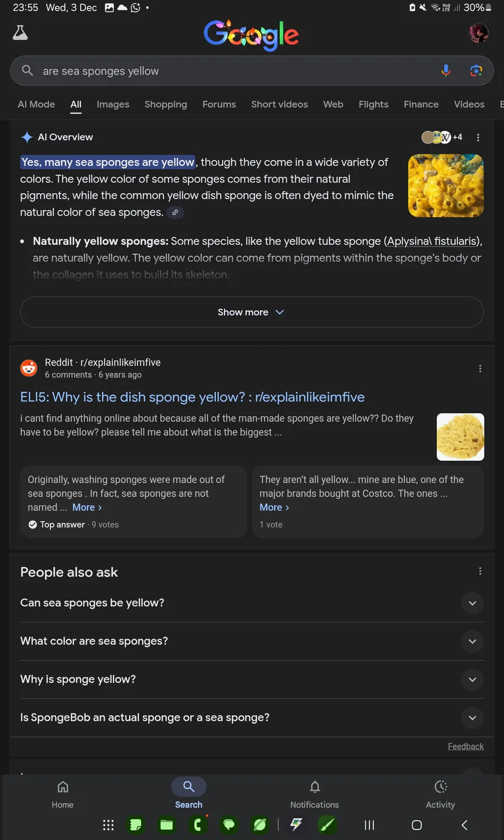This screenshot has width=504, height=840.
Task: Go to Home in bottom navigation
Action: [63, 794]
